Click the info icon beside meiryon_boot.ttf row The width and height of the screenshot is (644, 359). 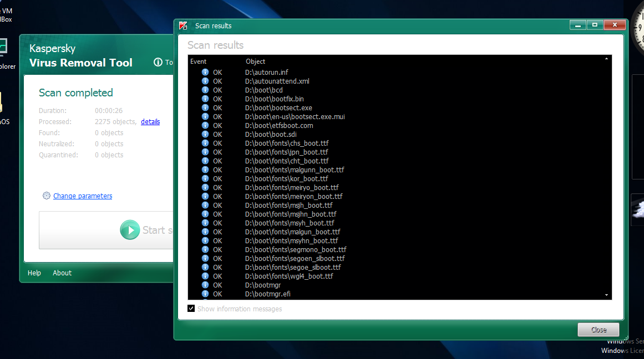pos(205,196)
